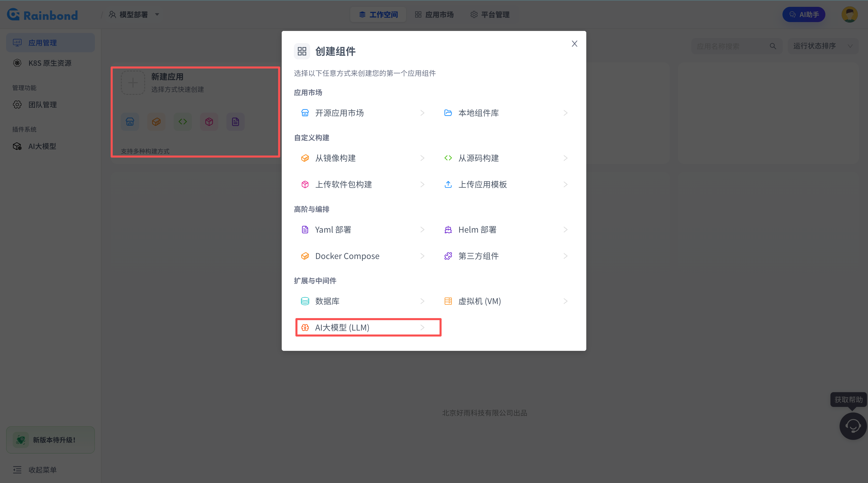Click chevron next to AI大模型 (LLM)
The image size is (868, 483).
pyautogui.click(x=422, y=327)
